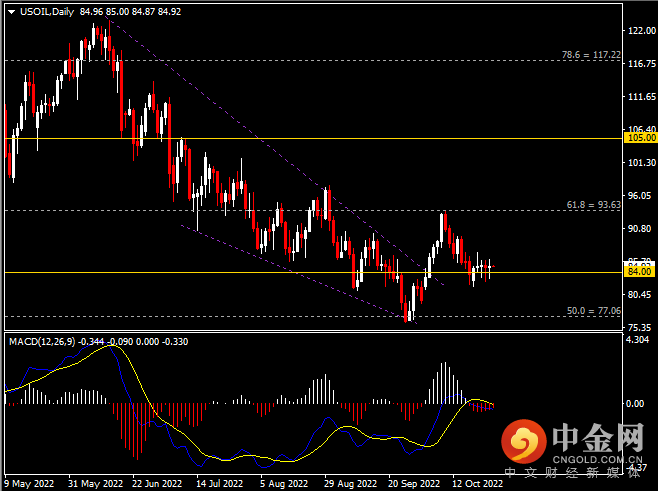
Task: Select the yellow 84.00 price tag
Action: click(640, 272)
